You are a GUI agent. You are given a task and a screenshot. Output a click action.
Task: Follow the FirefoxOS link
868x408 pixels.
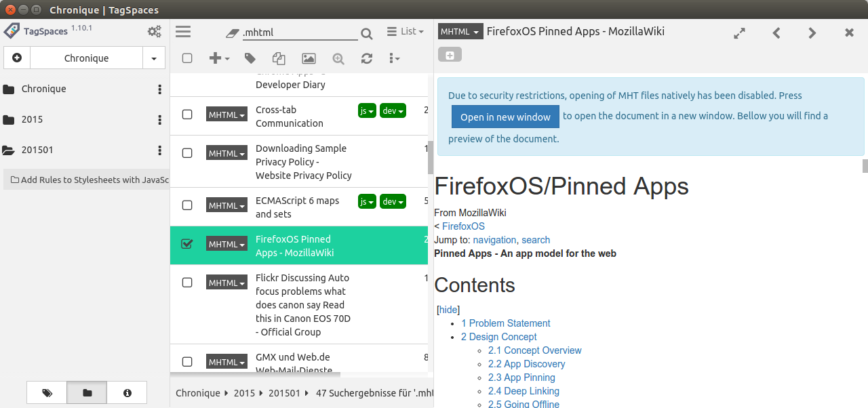click(463, 226)
